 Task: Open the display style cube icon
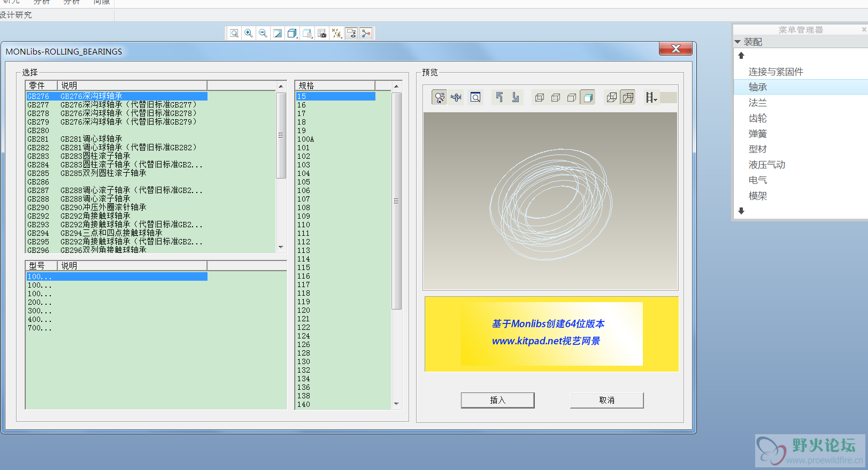[292, 33]
